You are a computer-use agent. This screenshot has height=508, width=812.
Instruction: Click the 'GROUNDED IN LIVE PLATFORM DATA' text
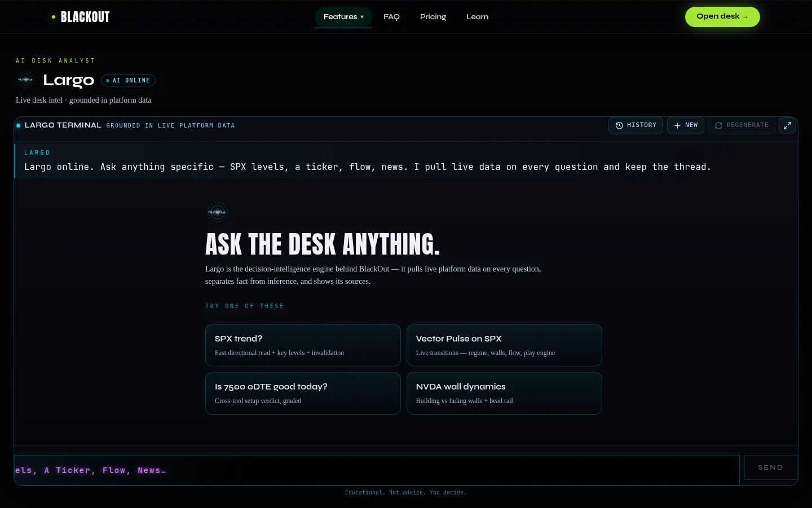click(170, 125)
